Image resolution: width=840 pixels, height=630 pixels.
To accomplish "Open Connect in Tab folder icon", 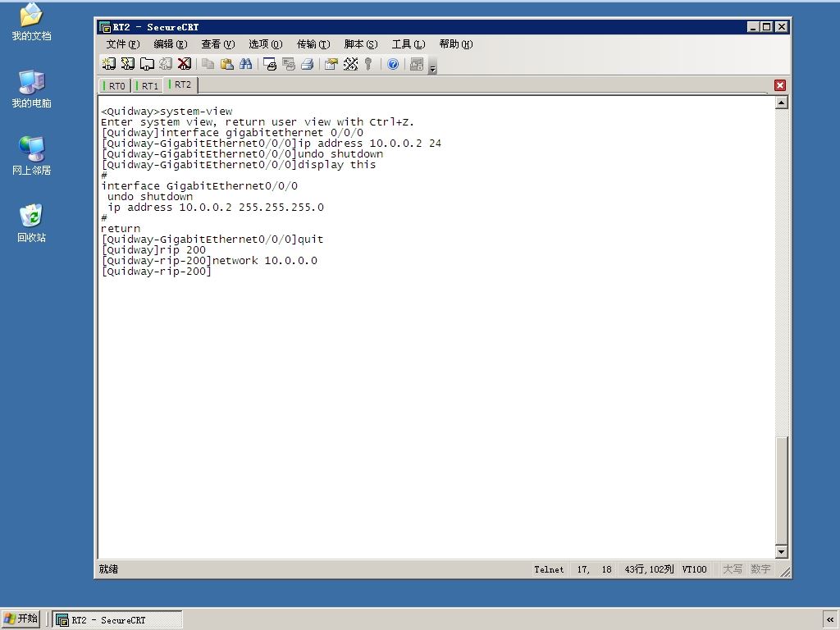I will [x=147, y=64].
